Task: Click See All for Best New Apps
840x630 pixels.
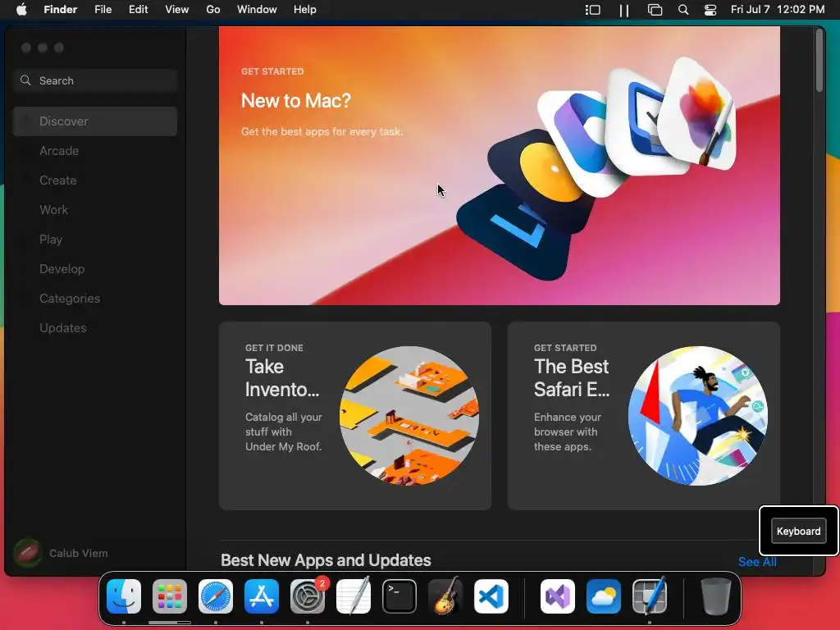Action: 757,562
